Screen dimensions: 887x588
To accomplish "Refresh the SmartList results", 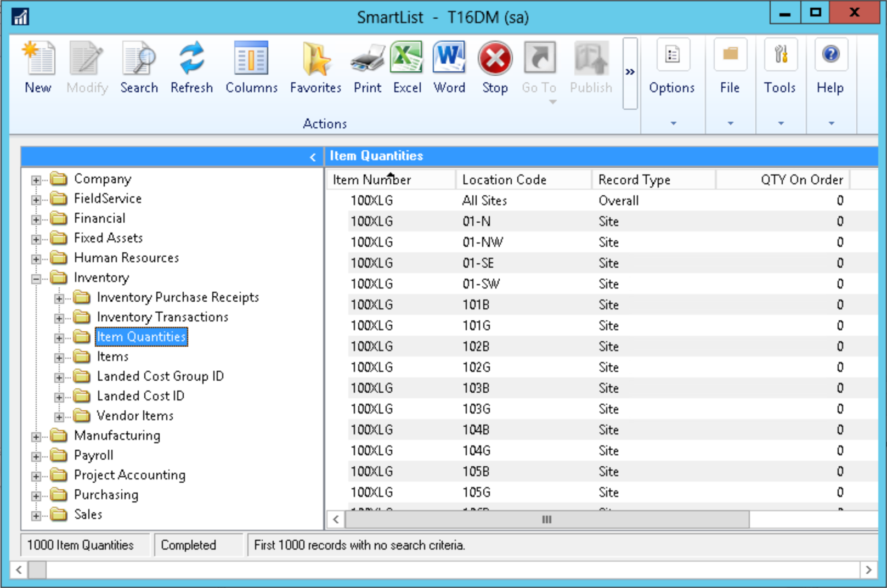I will tap(191, 59).
